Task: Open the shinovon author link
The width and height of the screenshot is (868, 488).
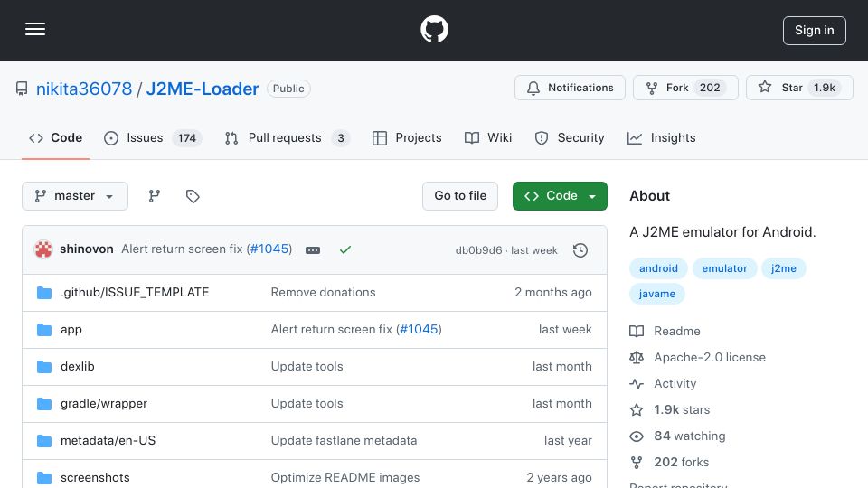Action: pos(87,249)
